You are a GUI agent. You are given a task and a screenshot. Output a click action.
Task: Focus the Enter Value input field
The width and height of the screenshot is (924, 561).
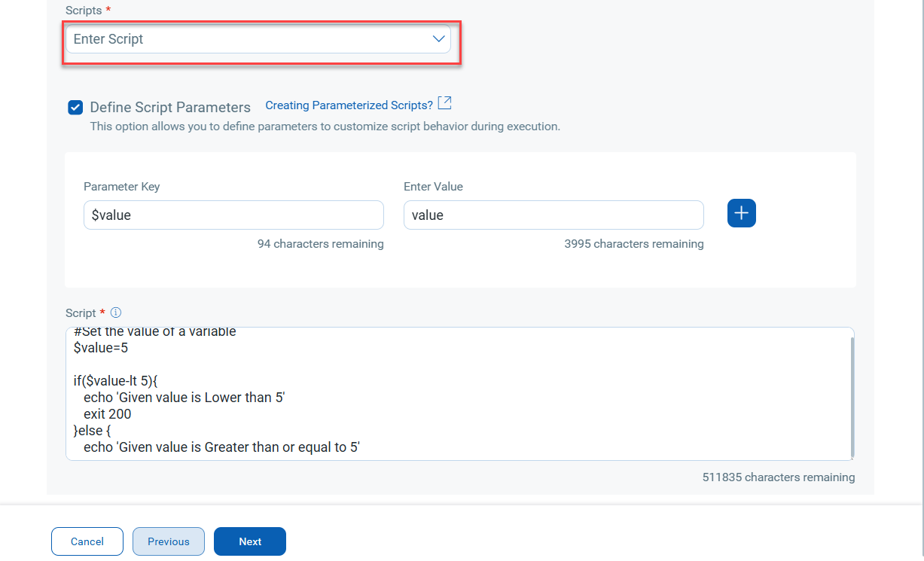coord(553,215)
